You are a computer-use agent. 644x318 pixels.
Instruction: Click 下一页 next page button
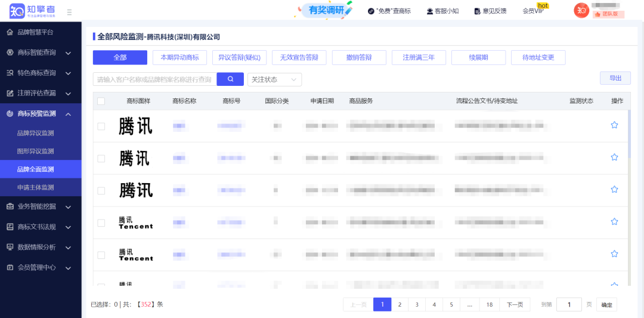pos(515,304)
